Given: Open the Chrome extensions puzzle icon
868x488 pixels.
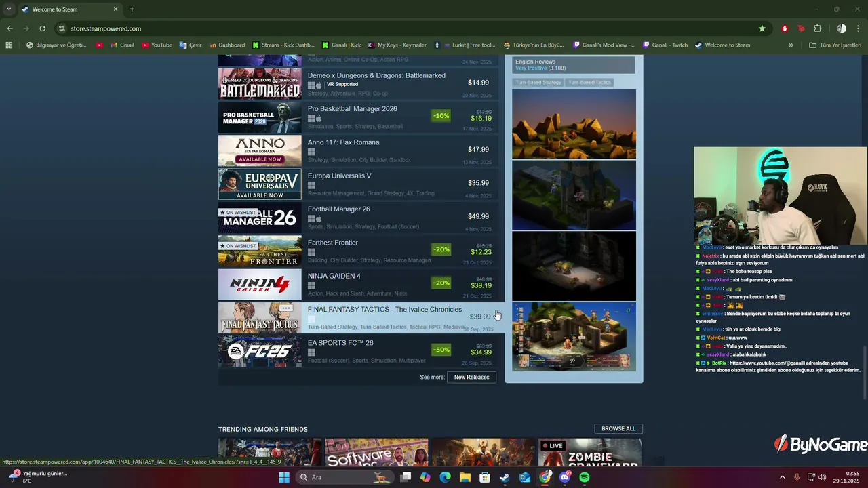Looking at the screenshot, I should pos(817,28).
